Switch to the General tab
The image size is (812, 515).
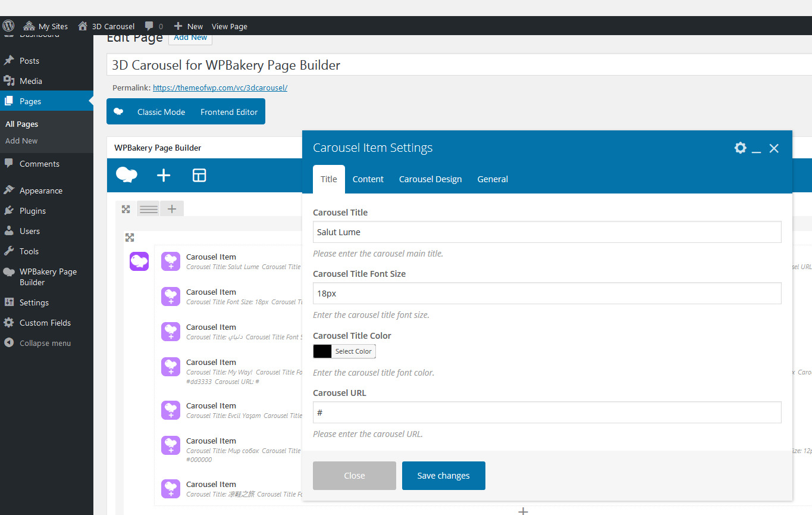tap(493, 179)
